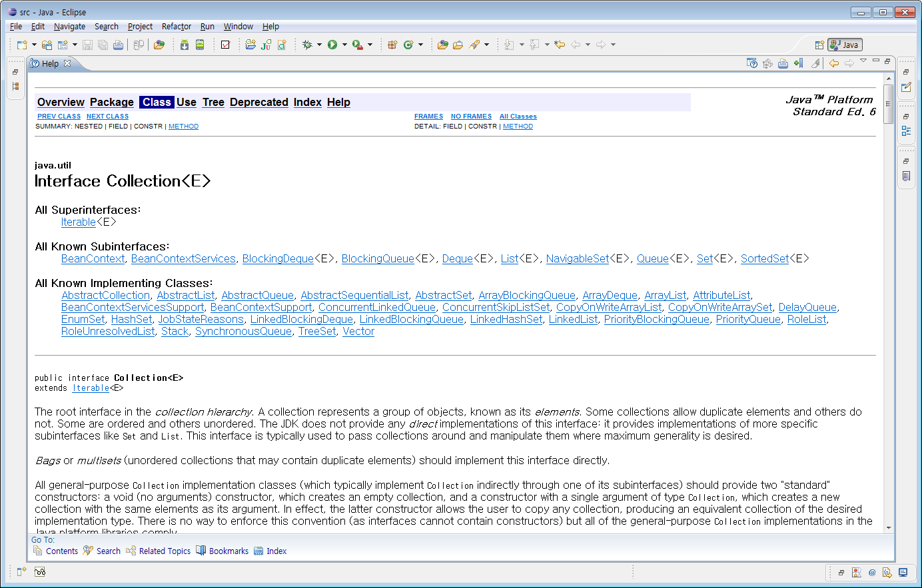Image resolution: width=922 pixels, height=588 pixels.
Task: Go to Contents at bottom of Help view
Action: (55, 551)
